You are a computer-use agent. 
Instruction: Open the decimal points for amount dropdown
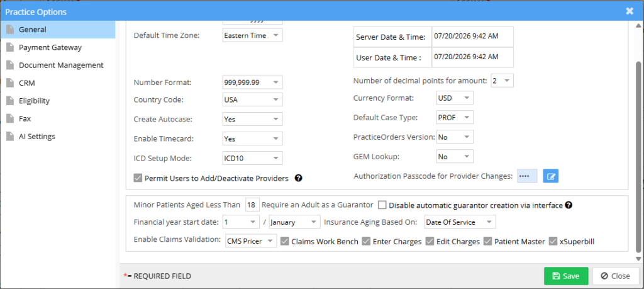(x=502, y=81)
